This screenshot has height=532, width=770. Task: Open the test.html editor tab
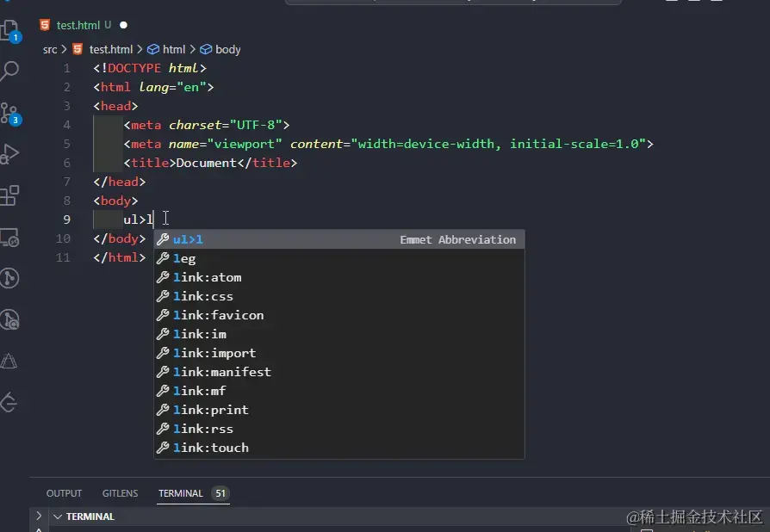click(78, 26)
